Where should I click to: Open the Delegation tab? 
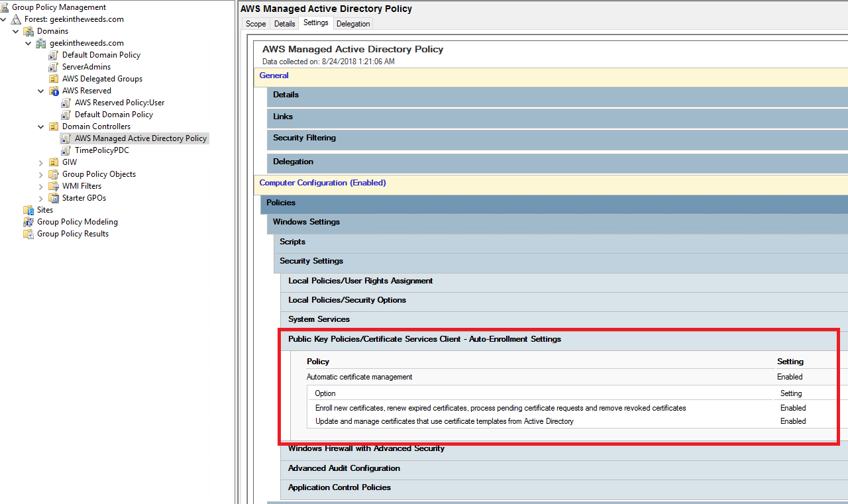(353, 23)
